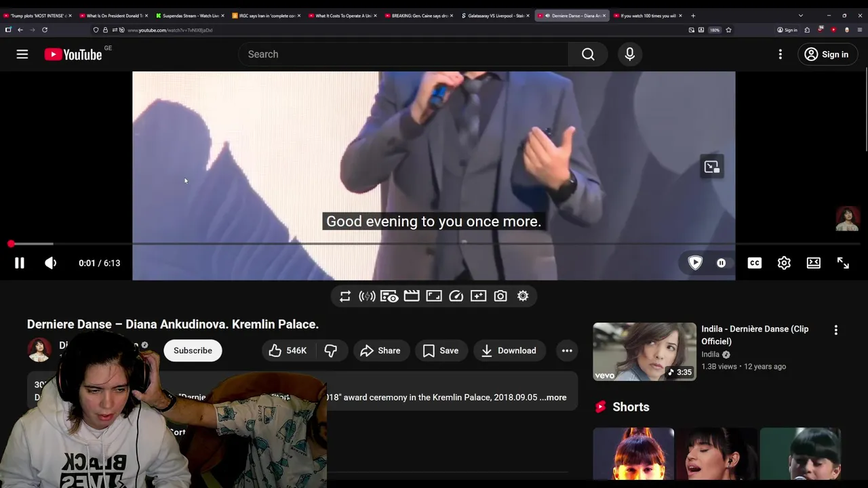This screenshot has width=868, height=488.
Task: Switch to 'IRGC says Iran' tab
Action: [265, 16]
